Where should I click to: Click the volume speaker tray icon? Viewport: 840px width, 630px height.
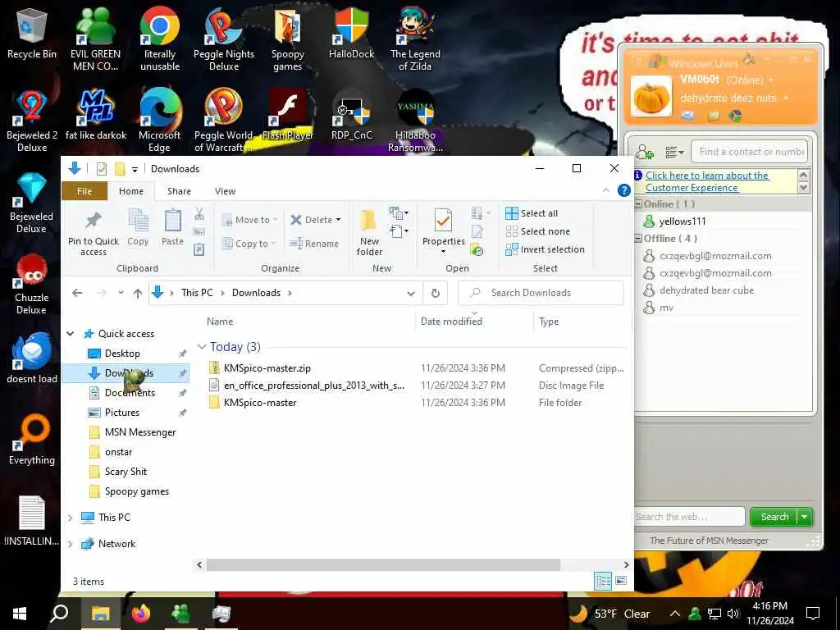pyautogui.click(x=733, y=614)
